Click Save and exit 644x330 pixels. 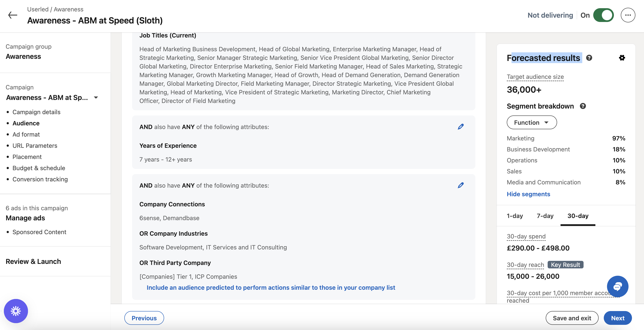point(572,318)
